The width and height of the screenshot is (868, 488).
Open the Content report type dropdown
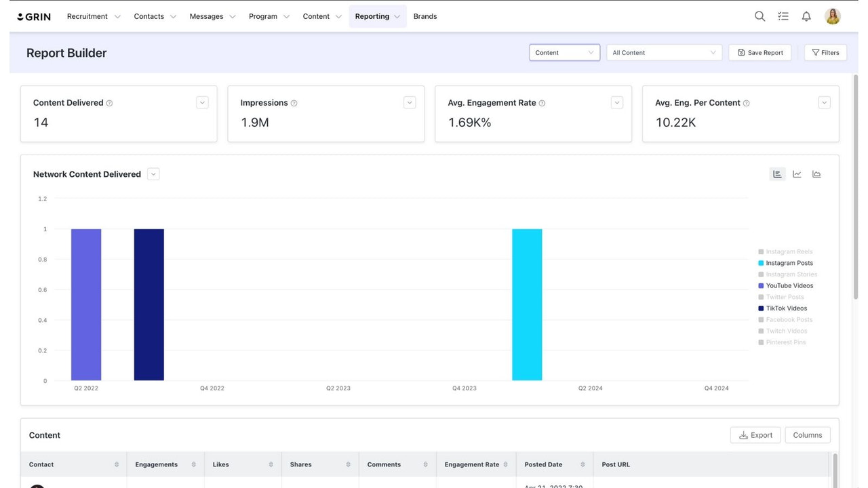pos(564,52)
